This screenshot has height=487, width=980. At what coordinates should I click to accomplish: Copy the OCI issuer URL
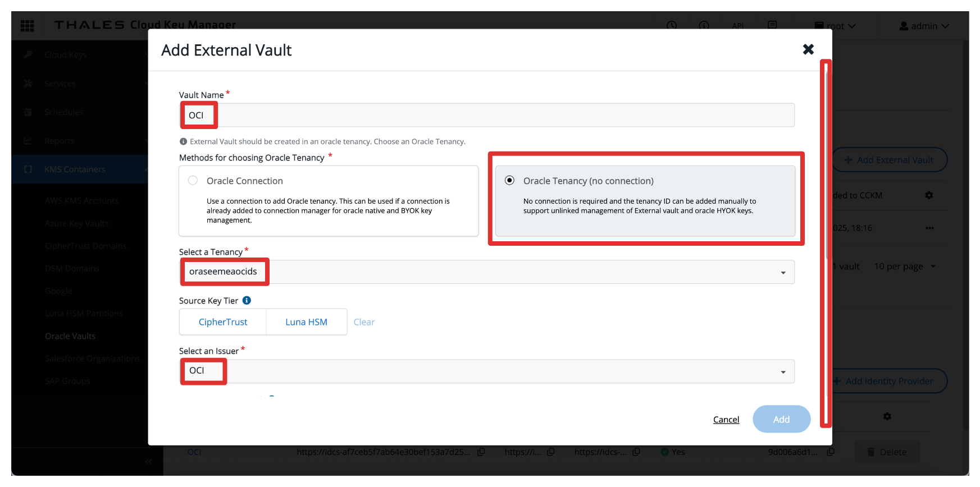coord(481,452)
